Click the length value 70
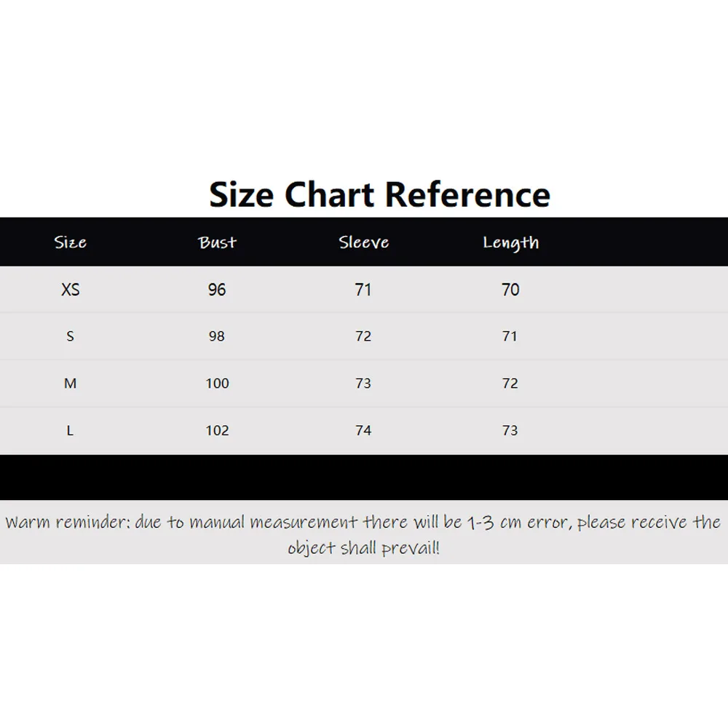 coord(510,290)
